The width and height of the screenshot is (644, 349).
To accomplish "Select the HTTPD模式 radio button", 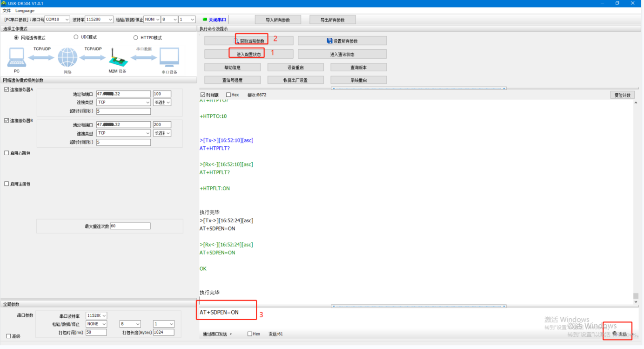I will (x=136, y=38).
